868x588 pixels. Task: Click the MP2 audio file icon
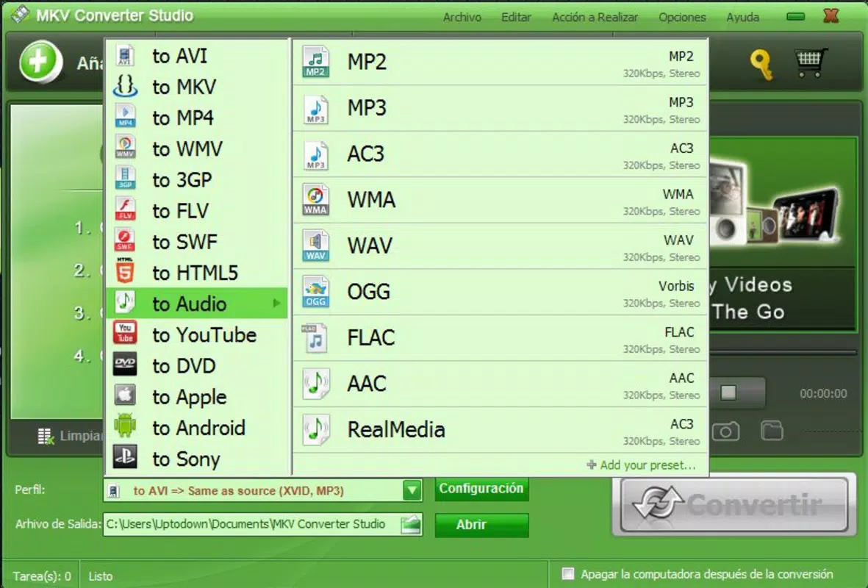tap(315, 62)
